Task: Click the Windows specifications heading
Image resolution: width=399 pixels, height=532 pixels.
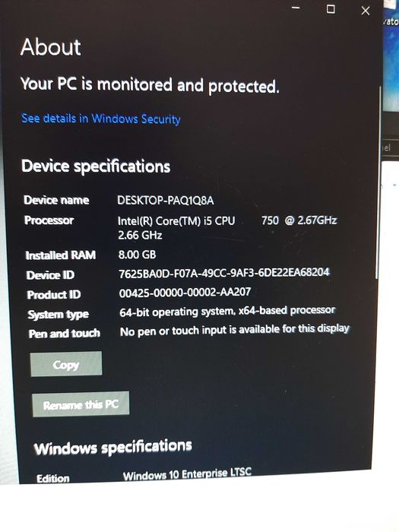Action: [x=113, y=447]
